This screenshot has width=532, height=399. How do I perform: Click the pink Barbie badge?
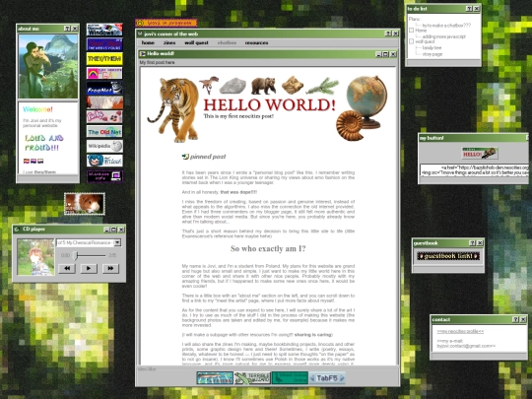[x=104, y=116]
